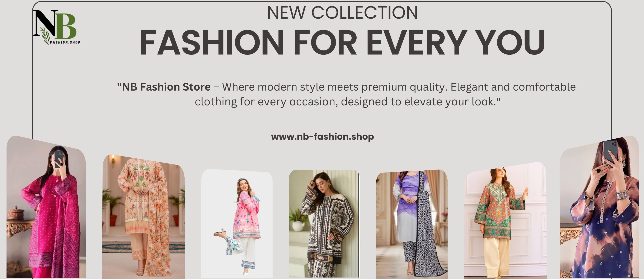The width and height of the screenshot is (644, 279).
Task: Select the magenta pink suit thumbnail
Action: click(46, 207)
